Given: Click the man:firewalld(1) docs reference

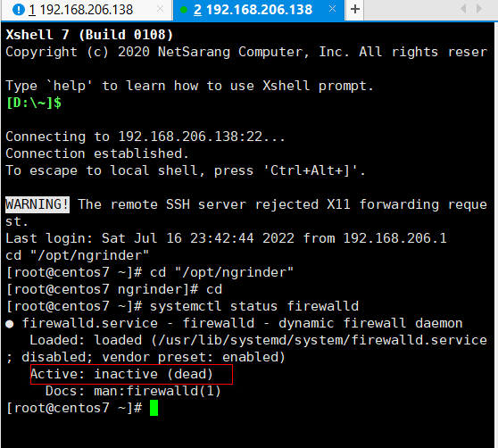Looking at the screenshot, I should [157, 391].
